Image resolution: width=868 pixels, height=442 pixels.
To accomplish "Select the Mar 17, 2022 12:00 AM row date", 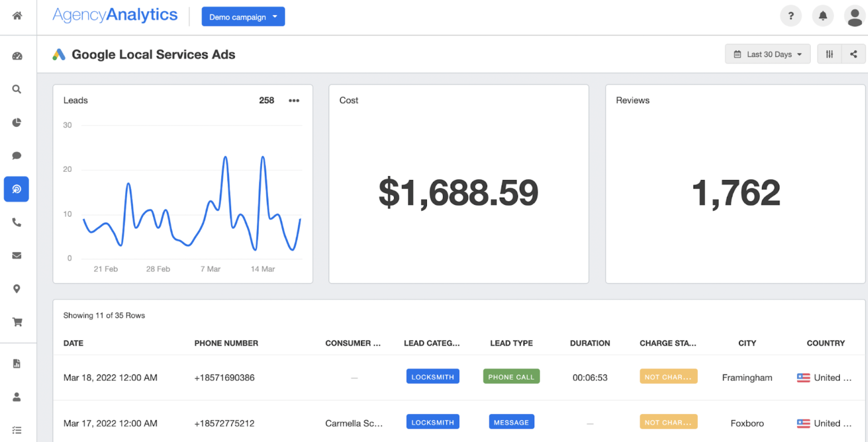I will tap(110, 423).
